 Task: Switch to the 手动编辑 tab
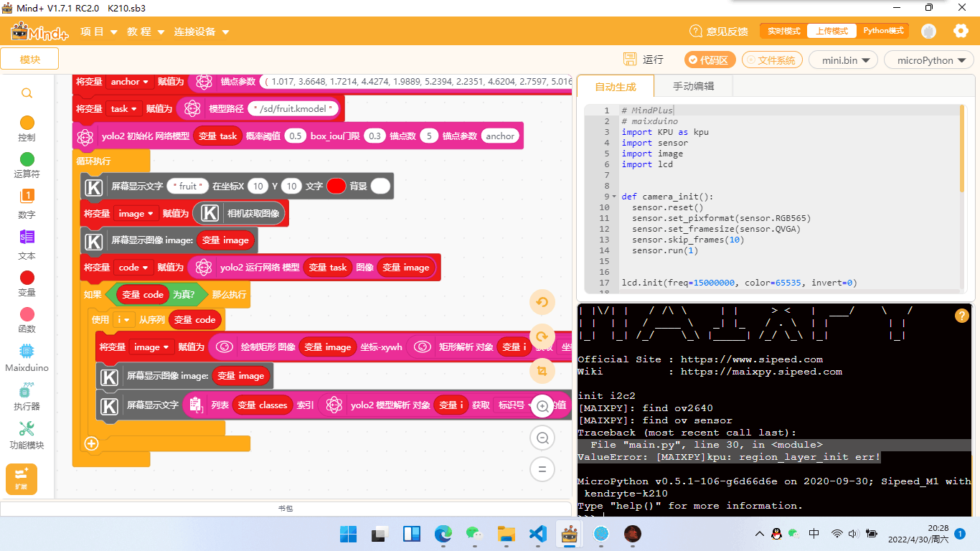click(693, 86)
